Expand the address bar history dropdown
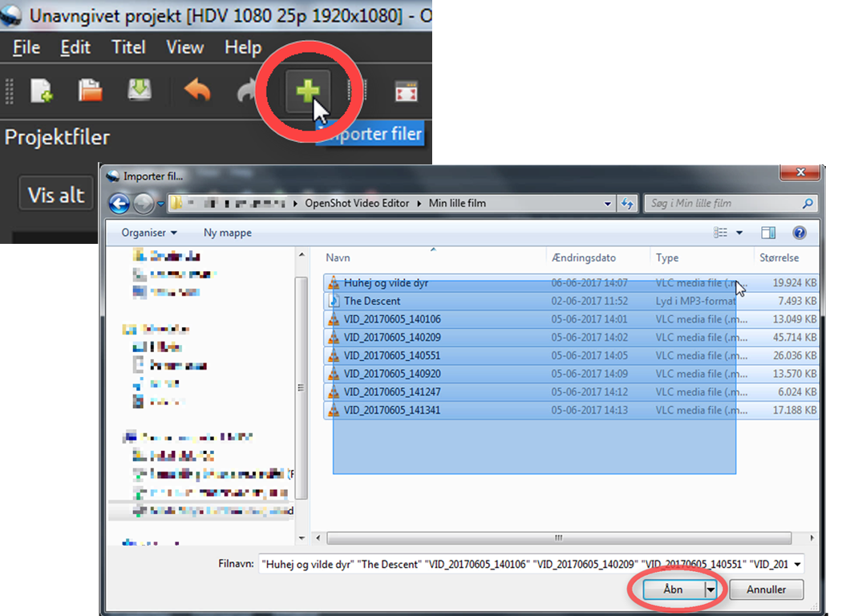 point(608,203)
